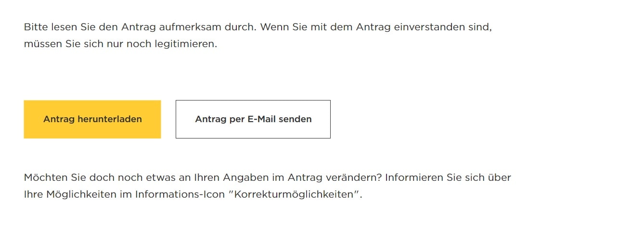Send the application by e-mail

point(253,119)
